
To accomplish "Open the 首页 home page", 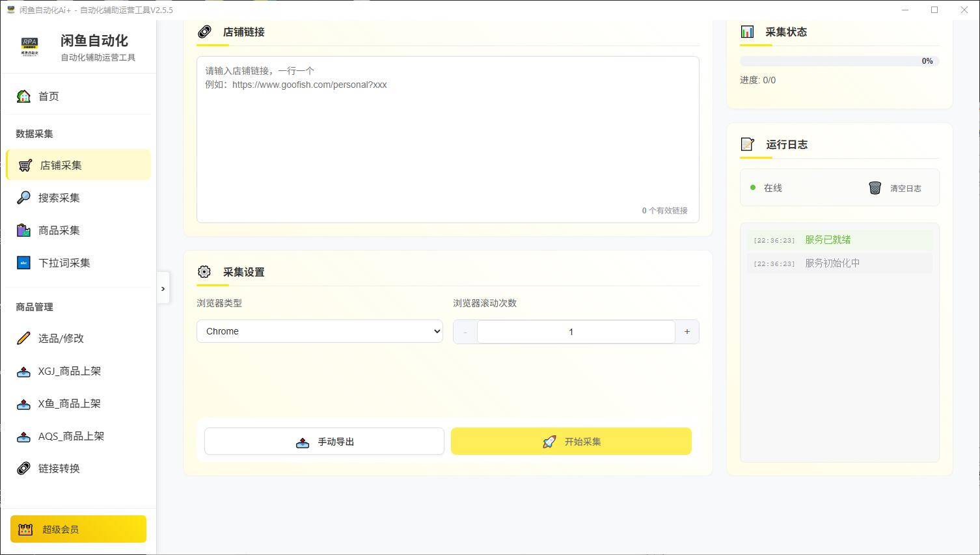I will coord(48,96).
